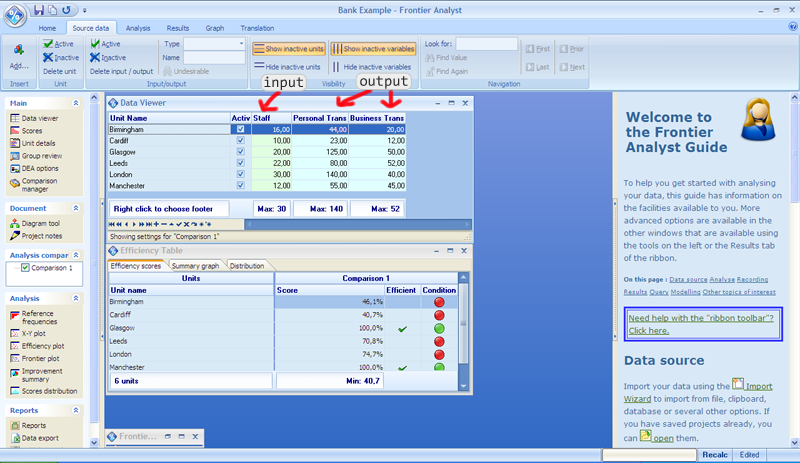Click the Recalc button in status bar

tap(715, 455)
